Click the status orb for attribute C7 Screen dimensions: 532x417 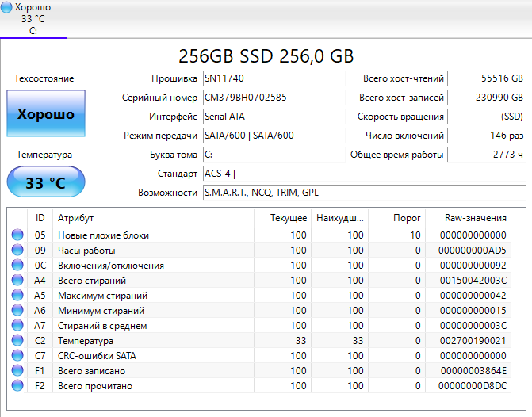pyautogui.click(x=17, y=356)
